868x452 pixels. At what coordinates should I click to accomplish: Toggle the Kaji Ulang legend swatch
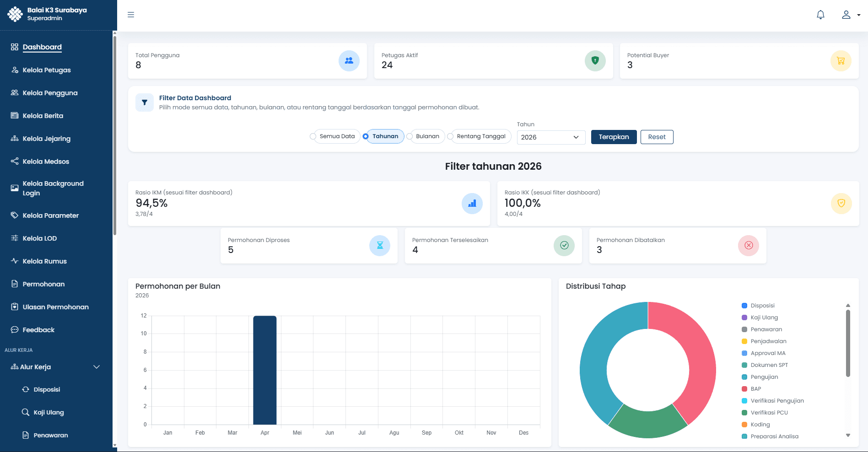744,317
